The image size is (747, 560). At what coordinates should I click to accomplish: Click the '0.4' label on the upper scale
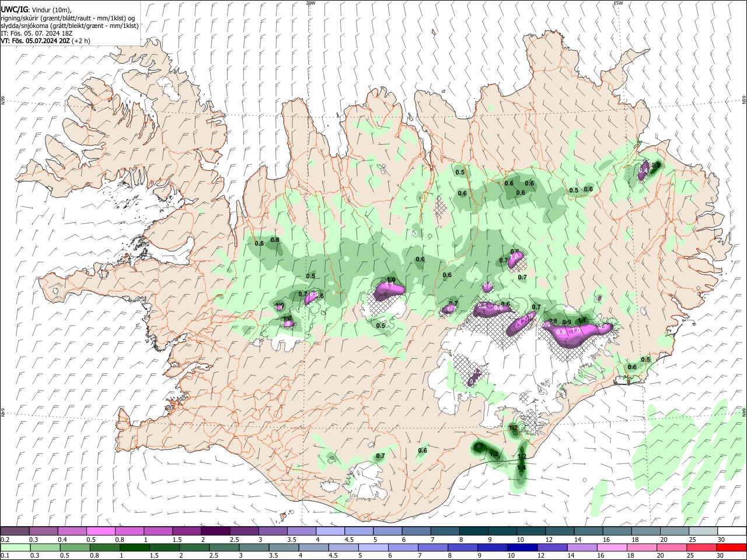62,540
